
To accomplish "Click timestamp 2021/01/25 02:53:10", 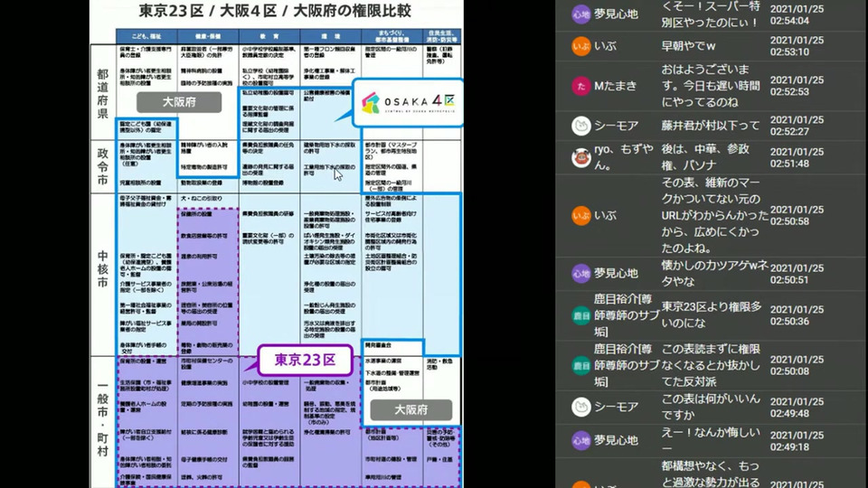I will click(797, 46).
